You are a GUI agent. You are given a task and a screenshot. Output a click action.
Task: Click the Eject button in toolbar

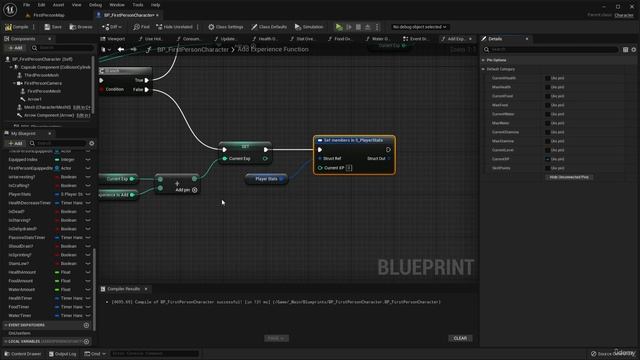coord(368,27)
